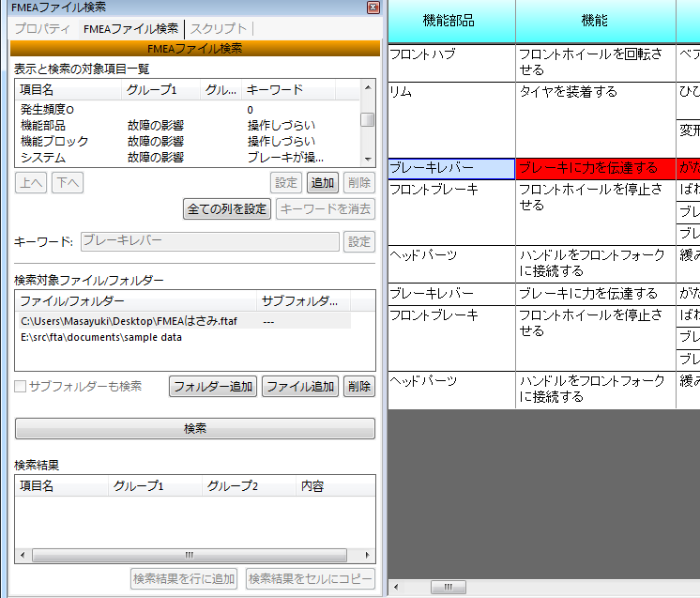Image resolution: width=700 pixels, height=598 pixels.
Task: Click 内容 header in 検索結果
Action: pyautogui.click(x=335, y=486)
